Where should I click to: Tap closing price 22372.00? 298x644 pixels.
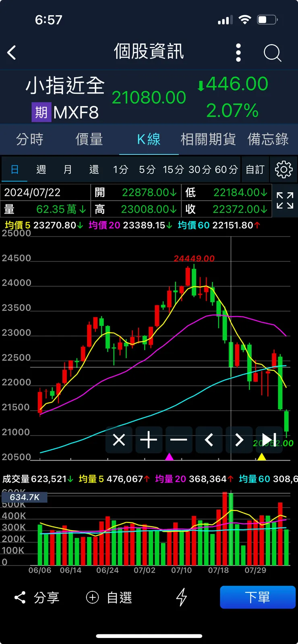pyautogui.click(x=240, y=209)
